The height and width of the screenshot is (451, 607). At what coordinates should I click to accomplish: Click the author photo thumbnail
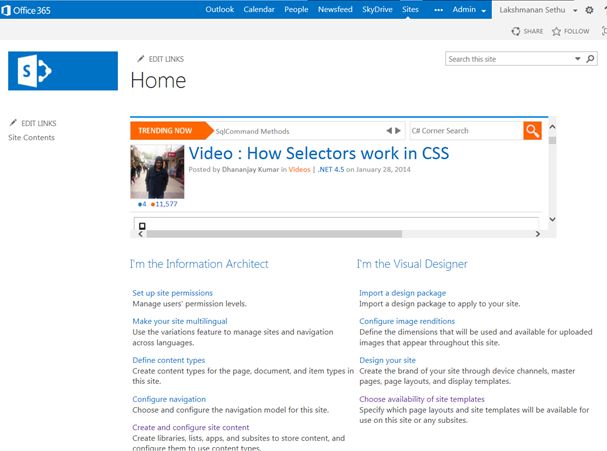tap(157, 171)
